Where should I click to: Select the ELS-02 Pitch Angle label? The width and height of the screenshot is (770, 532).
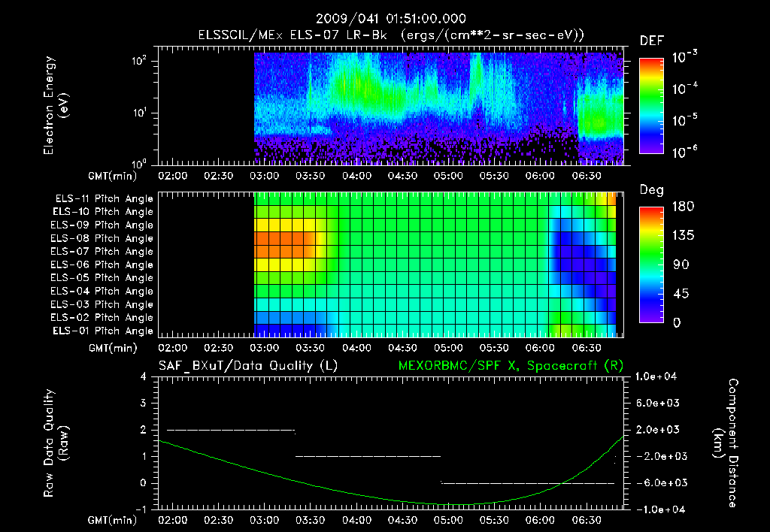click(102, 318)
